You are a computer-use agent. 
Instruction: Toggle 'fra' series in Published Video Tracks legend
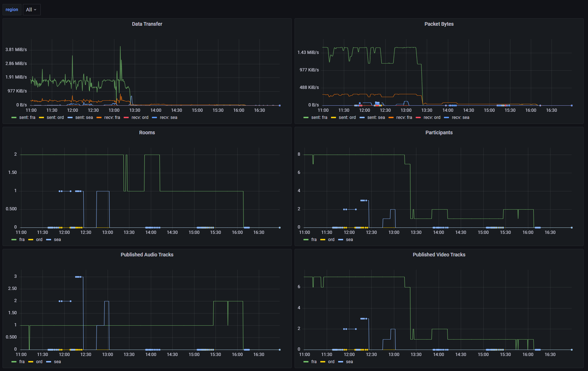click(x=314, y=362)
